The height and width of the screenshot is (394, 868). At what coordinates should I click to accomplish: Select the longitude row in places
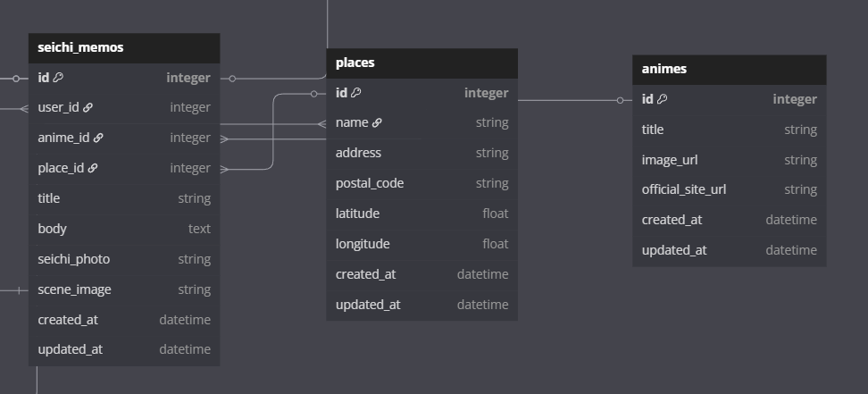pos(421,244)
